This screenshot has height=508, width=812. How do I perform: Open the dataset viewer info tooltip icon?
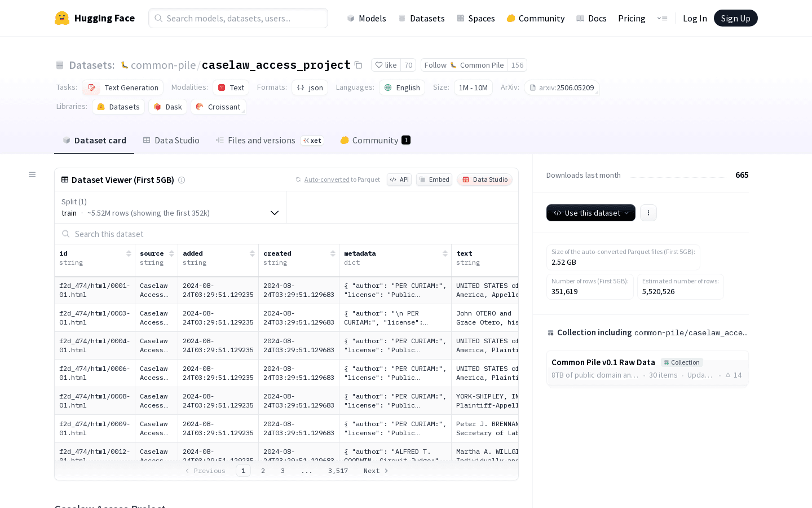tap(182, 179)
